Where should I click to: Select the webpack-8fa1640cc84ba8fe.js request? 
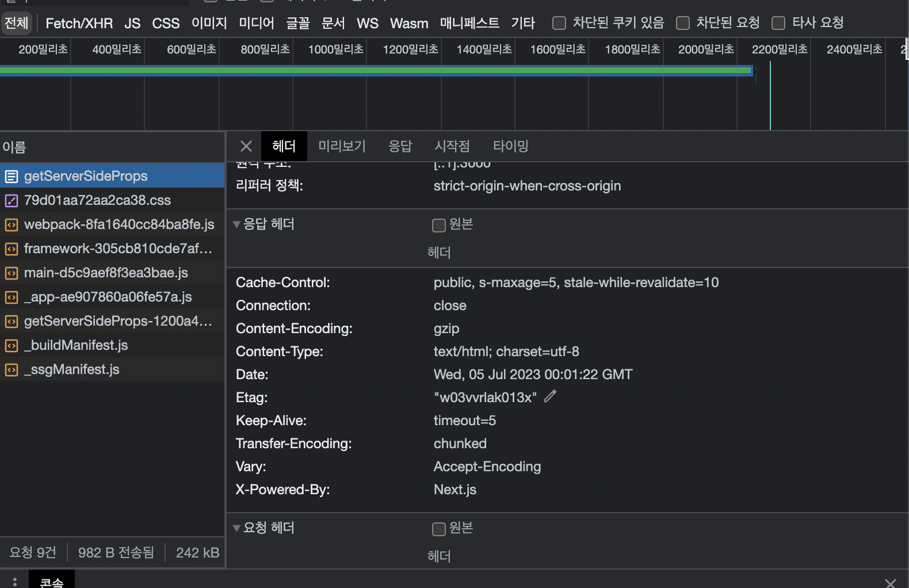pos(112,224)
